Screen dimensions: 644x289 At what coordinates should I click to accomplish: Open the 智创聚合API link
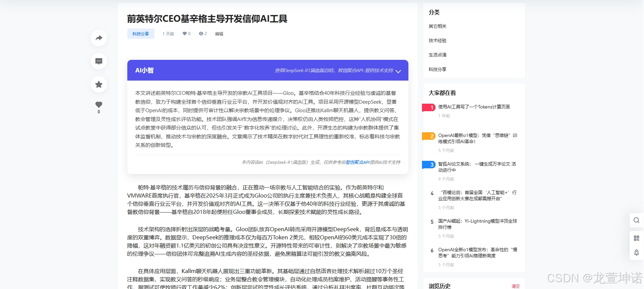click(357, 163)
